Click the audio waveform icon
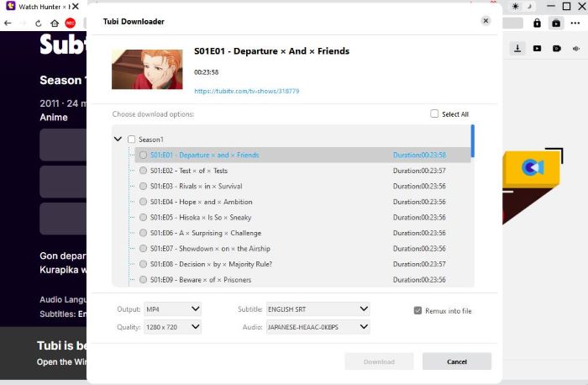This screenshot has width=588, height=385. pyautogui.click(x=576, y=48)
